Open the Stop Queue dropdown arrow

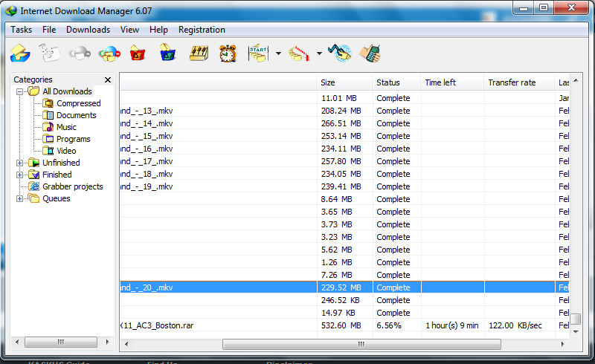tap(319, 53)
